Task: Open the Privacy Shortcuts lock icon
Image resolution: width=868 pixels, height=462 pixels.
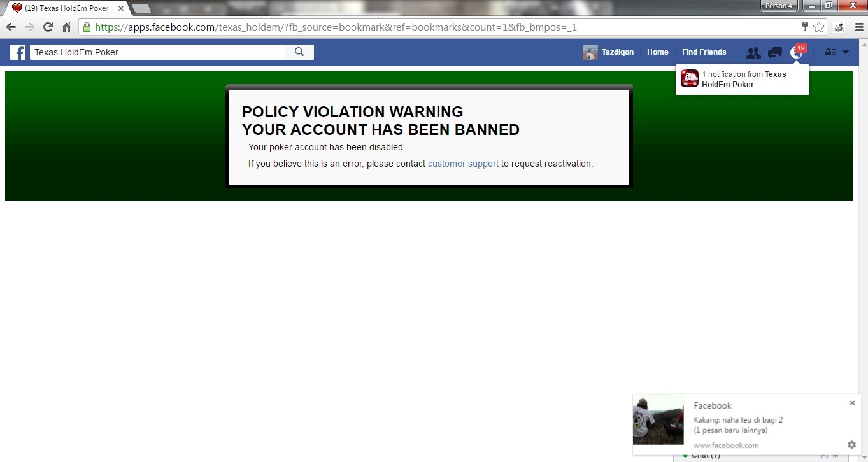Action: 830,52
